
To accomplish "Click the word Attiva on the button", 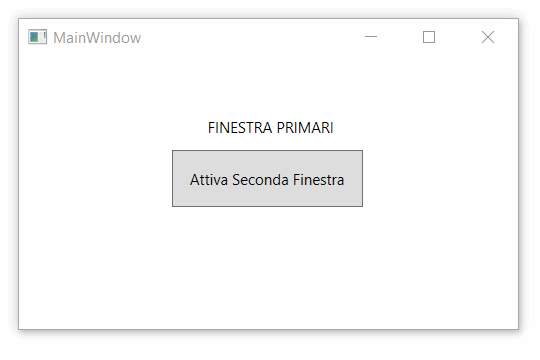I will point(209,180).
